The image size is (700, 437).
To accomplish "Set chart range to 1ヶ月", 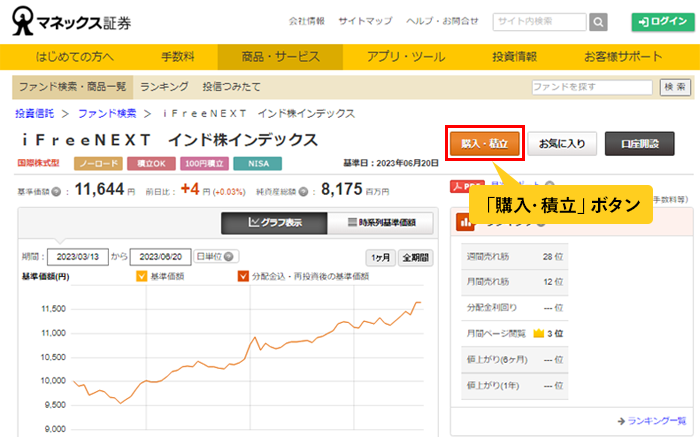I will pos(380,258).
